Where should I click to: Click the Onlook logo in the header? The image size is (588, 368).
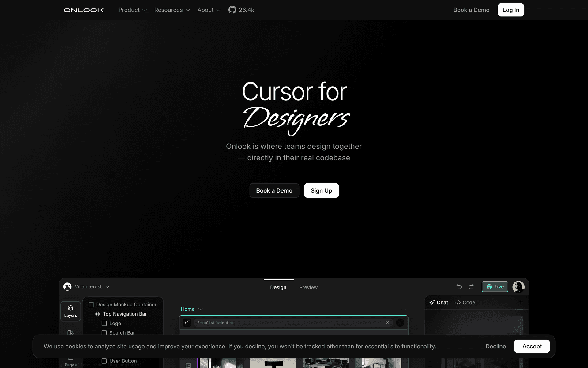(84, 10)
